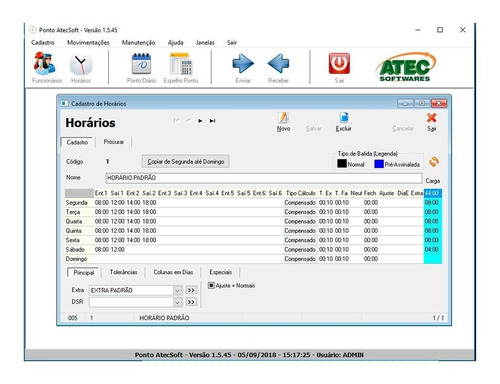The width and height of the screenshot is (500, 384).
Task: Expand the Extra dropdown arrow
Action: (177, 290)
